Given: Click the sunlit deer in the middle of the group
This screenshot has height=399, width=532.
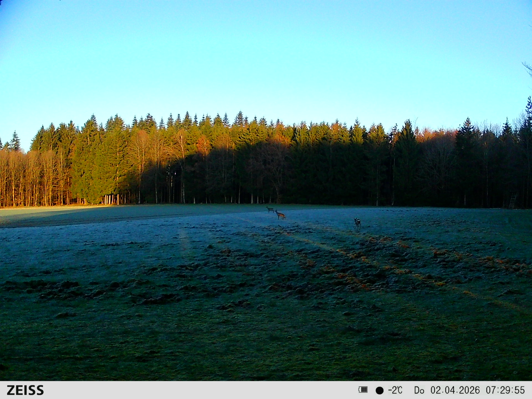Looking at the screenshot, I should [280, 215].
